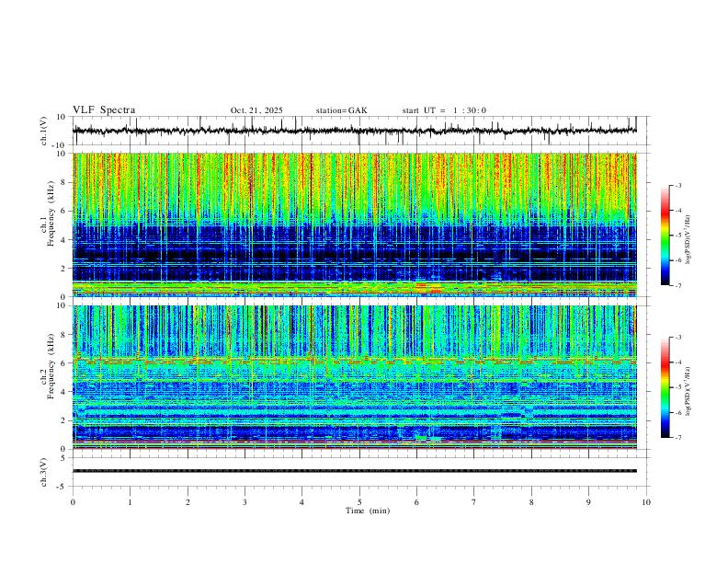728x563 pixels.
Task: Click the 'Time (min)' axis label
Action: [368, 511]
